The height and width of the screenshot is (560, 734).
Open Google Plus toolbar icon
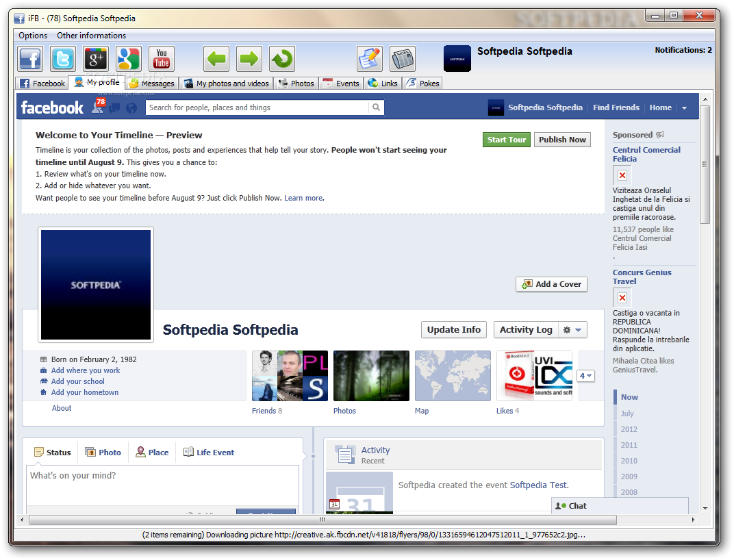pos(96,58)
